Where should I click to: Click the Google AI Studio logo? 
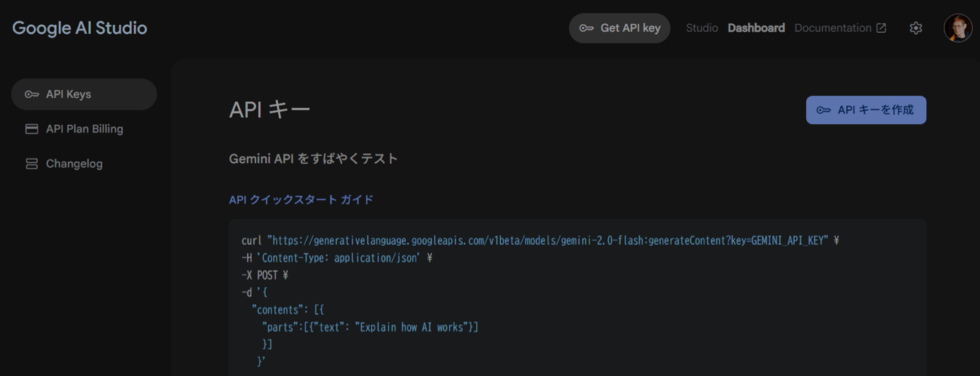click(x=79, y=28)
